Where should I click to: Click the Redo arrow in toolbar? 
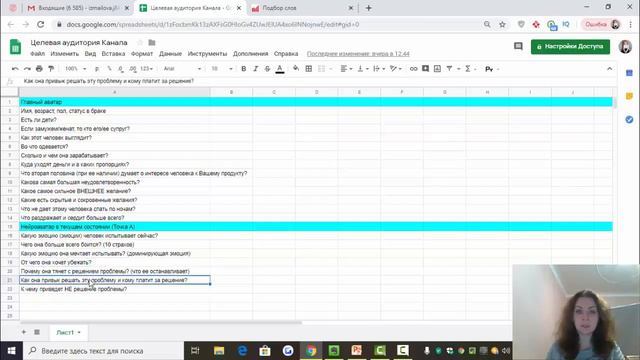point(27,69)
